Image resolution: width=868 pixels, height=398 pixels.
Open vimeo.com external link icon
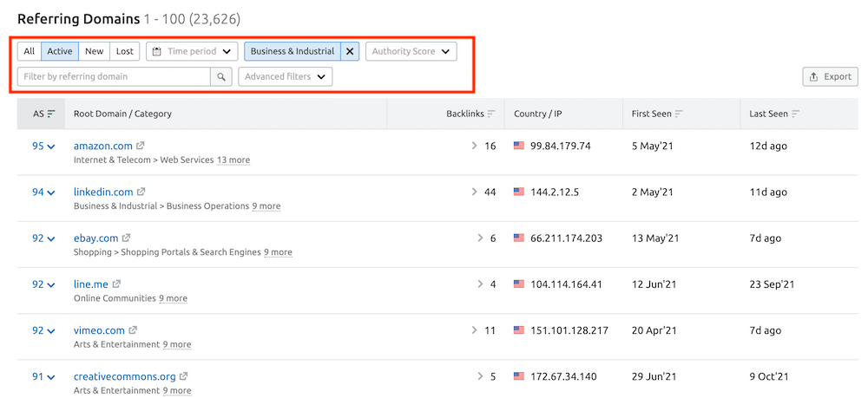pos(133,330)
